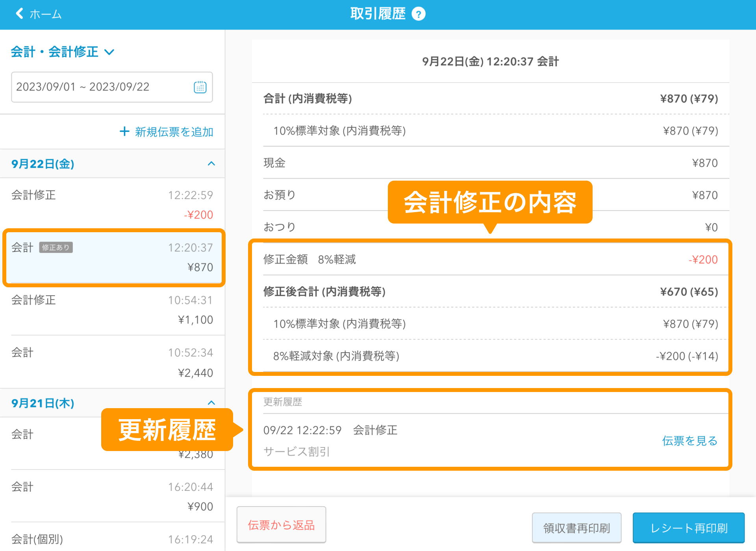The height and width of the screenshot is (551, 756).
Task: Collapse the 9月21日(木) section
Action: click(211, 403)
